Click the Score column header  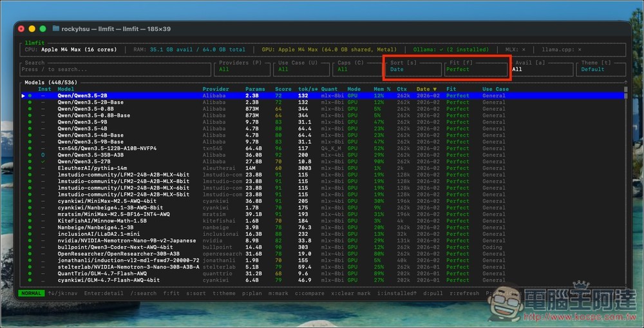pos(283,89)
